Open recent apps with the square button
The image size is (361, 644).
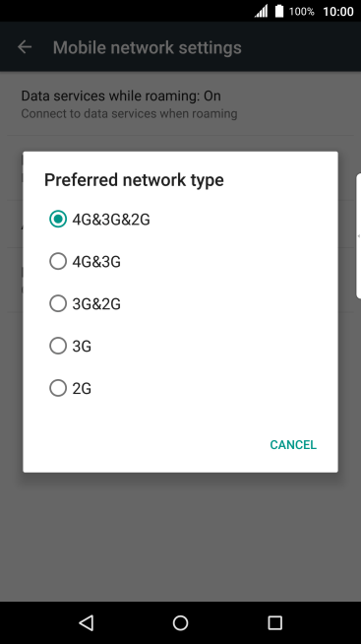[x=274, y=622]
